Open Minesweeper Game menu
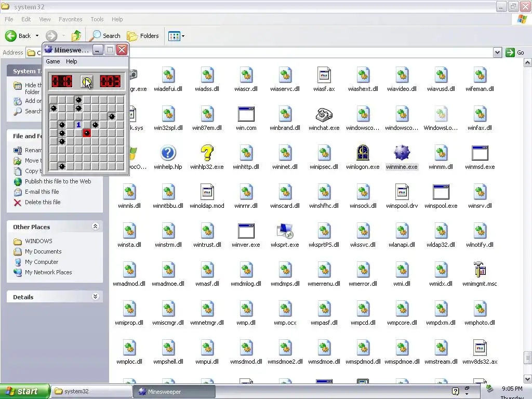Image resolution: width=532 pixels, height=399 pixels. 53,61
